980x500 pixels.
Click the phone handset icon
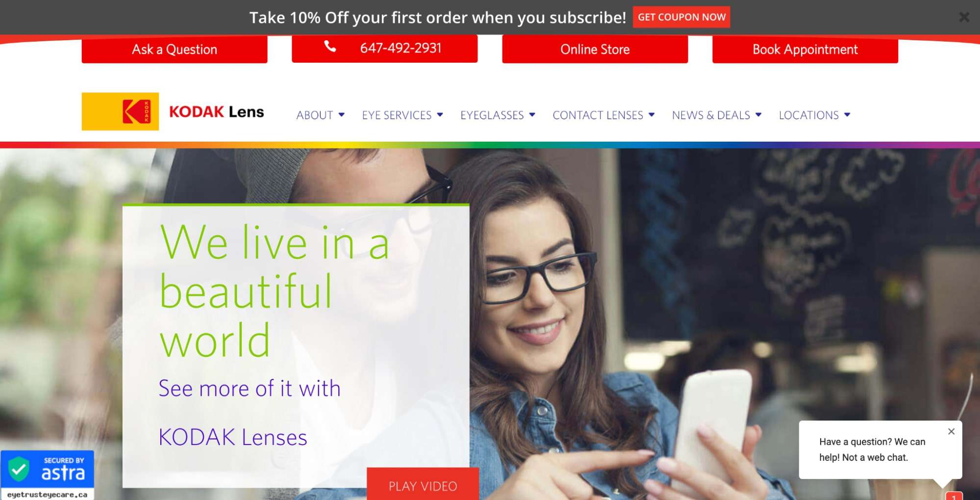[330, 47]
